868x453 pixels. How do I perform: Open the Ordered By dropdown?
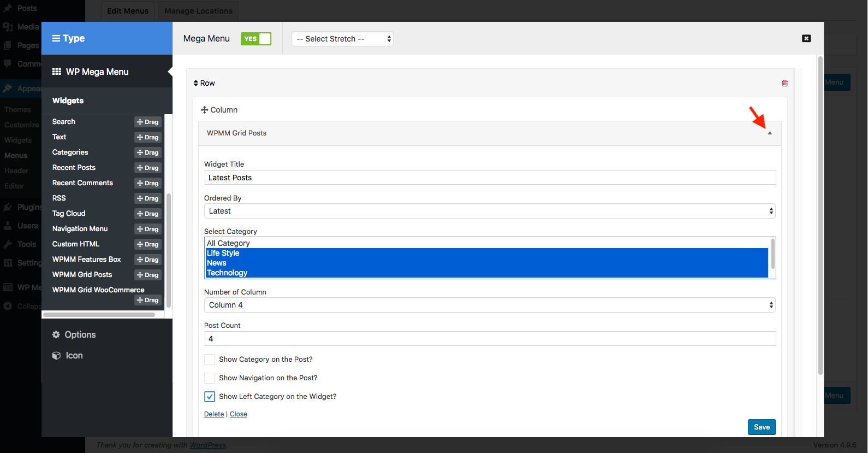click(x=490, y=211)
